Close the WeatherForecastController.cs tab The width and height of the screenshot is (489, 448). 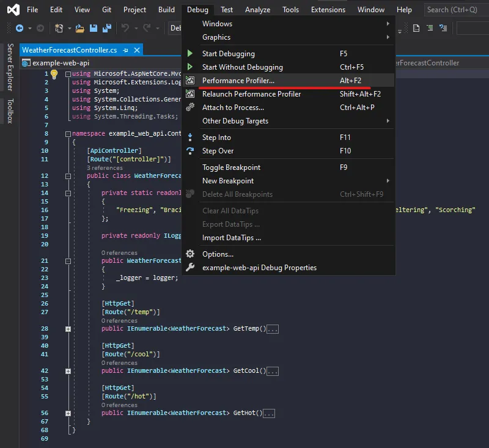click(136, 50)
